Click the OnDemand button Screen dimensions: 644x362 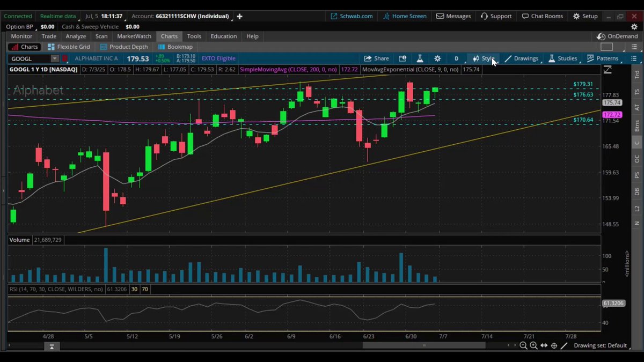(618, 36)
